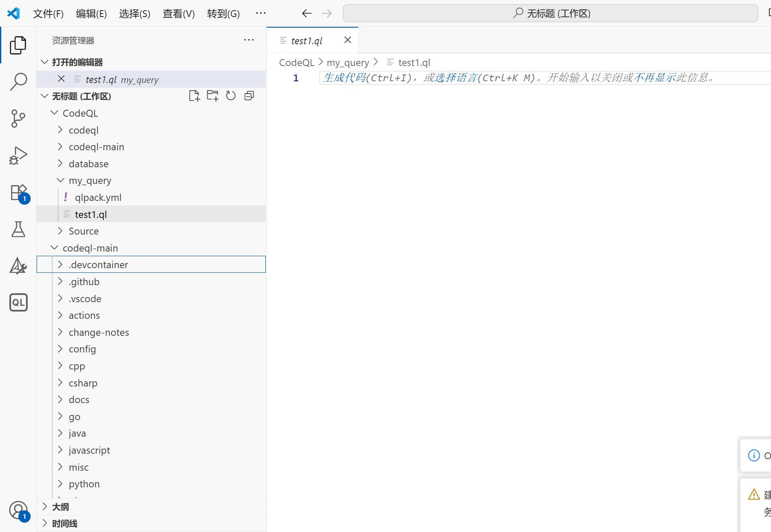The height and width of the screenshot is (532, 771).
Task: Open the Extensions view
Action: pyautogui.click(x=18, y=193)
